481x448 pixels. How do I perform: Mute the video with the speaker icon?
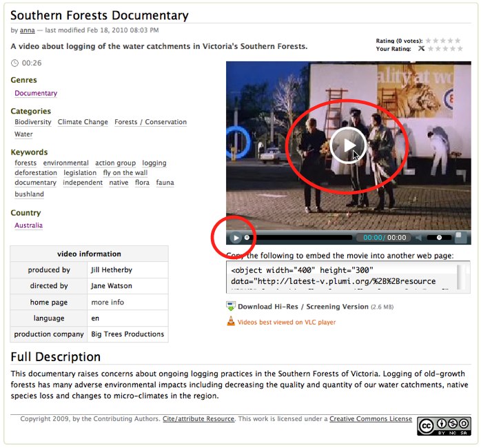[418, 238]
